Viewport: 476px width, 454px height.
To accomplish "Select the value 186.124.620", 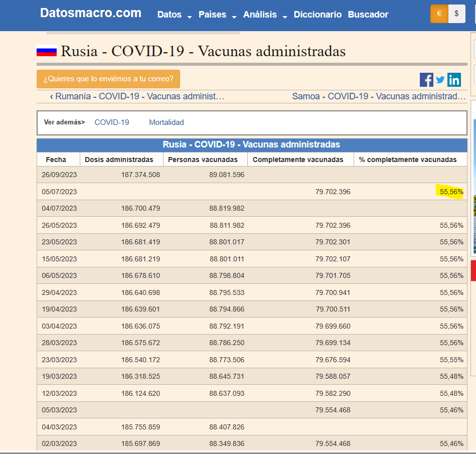I will (140, 394).
